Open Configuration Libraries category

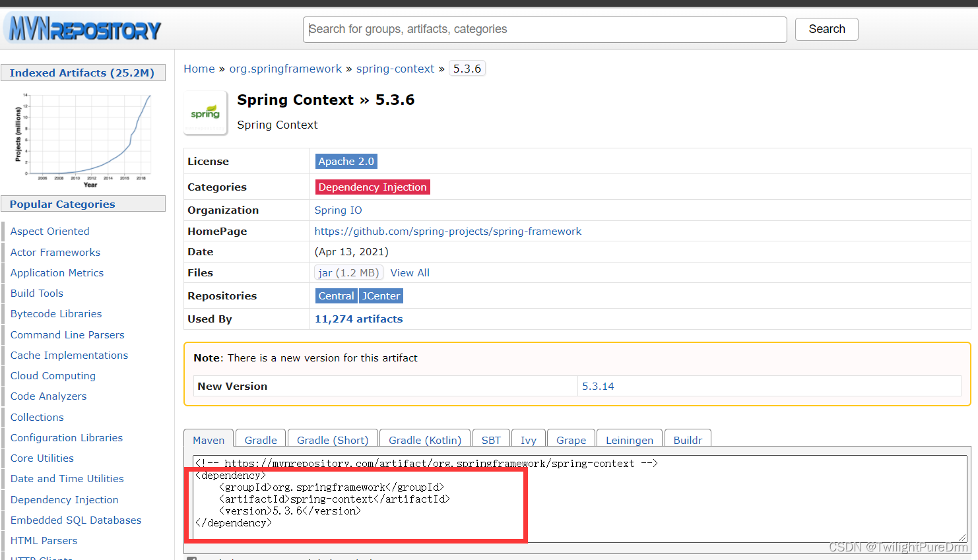(x=67, y=438)
